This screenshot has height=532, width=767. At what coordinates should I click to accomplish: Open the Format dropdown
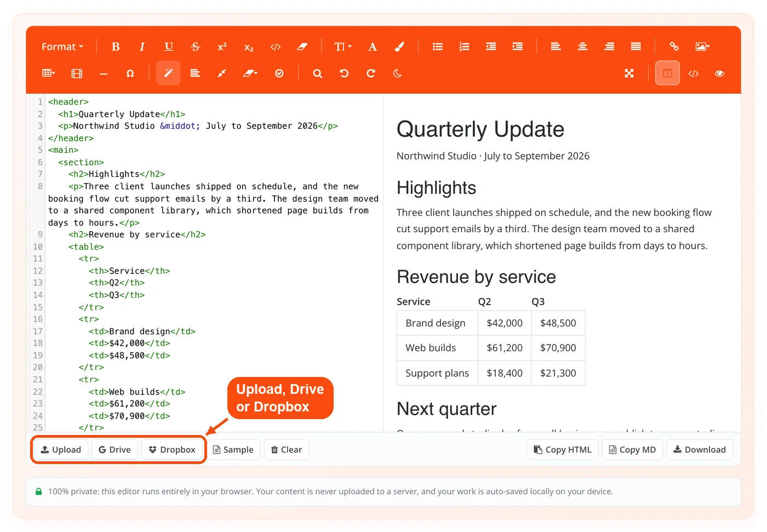tap(62, 47)
